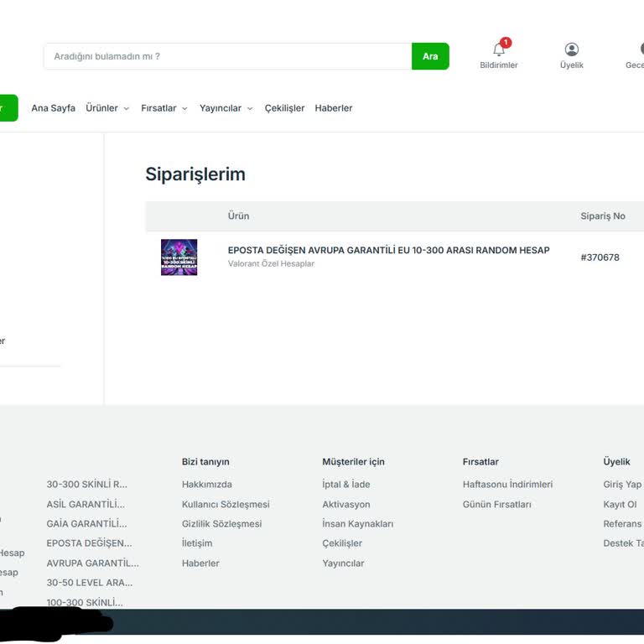Open the Üyelik user profile icon

click(x=571, y=50)
